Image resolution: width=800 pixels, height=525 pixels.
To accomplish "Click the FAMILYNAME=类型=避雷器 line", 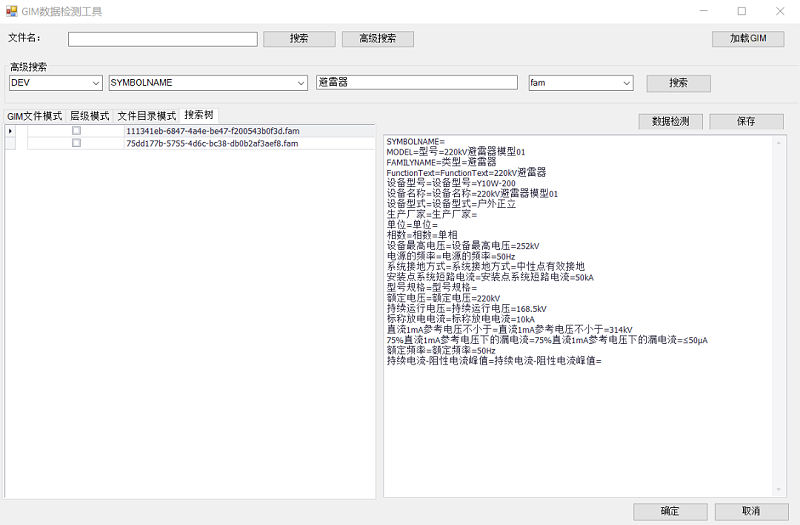I will click(x=441, y=162).
